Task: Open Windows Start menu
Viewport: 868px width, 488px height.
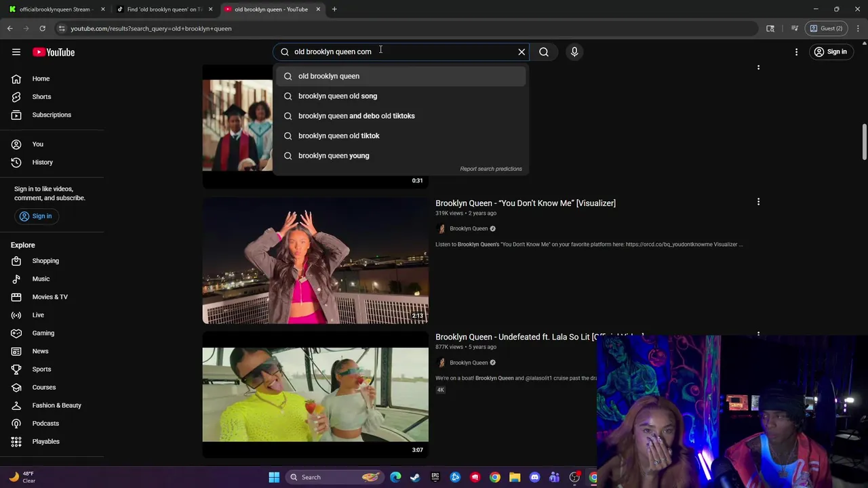Action: click(274, 477)
